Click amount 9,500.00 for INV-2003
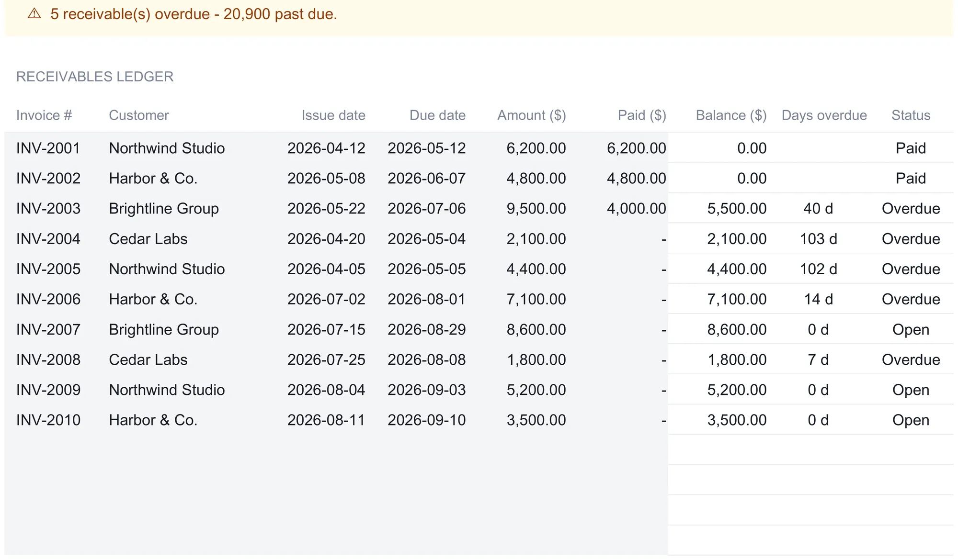The image size is (958, 560). point(536,209)
